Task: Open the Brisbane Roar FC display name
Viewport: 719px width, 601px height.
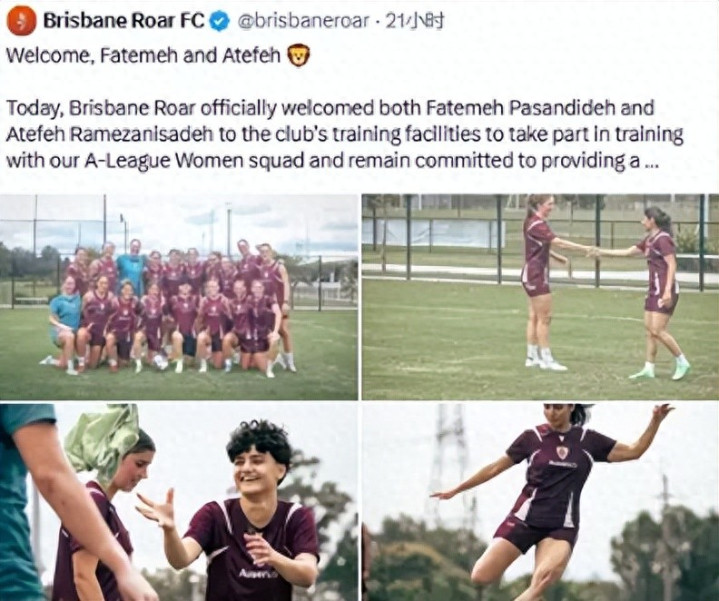Action: tap(123, 21)
